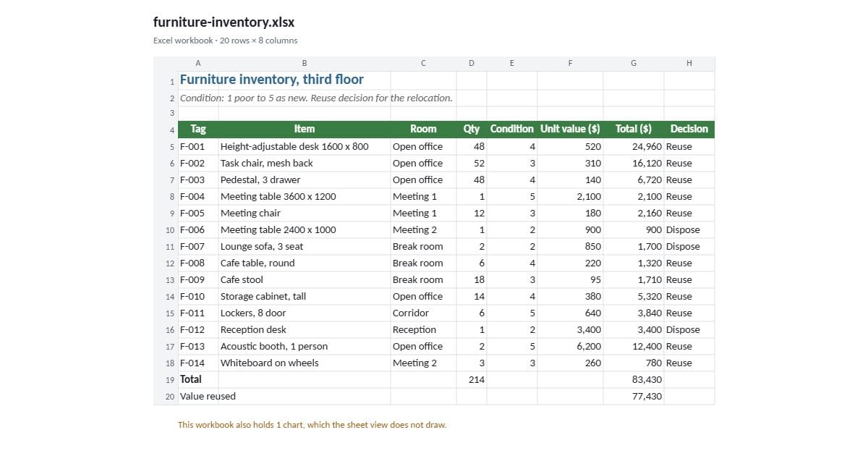The width and height of the screenshot is (868, 456).
Task: Click the 'Condition: 1 poor to 5 as new' note
Action: coord(316,98)
